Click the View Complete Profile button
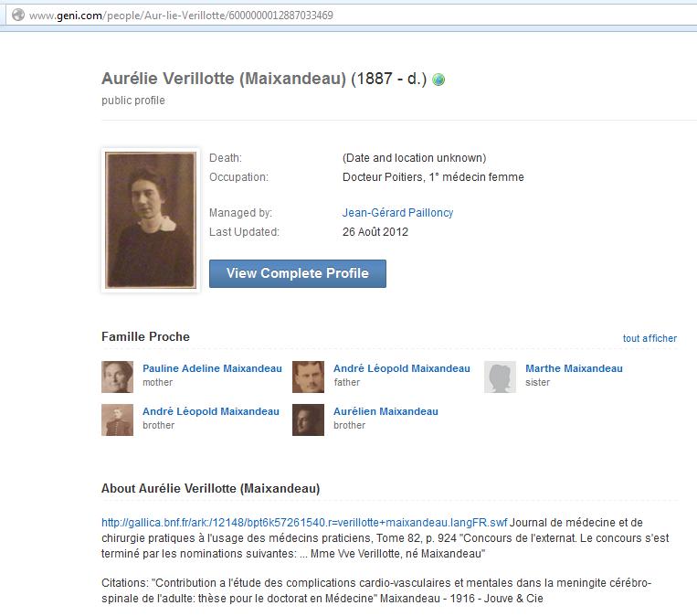The image size is (697, 616). (298, 273)
